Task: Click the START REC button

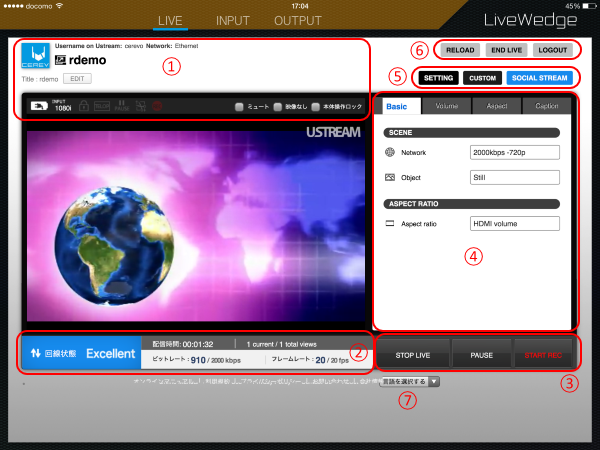Action: 543,355
